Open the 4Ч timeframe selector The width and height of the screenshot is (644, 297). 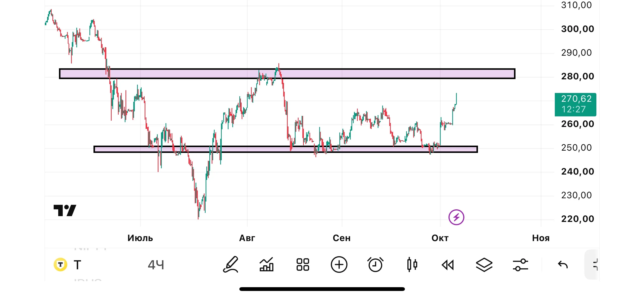coord(156,265)
